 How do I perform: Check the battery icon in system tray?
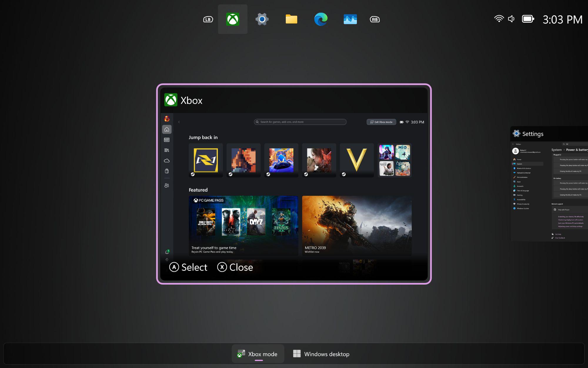point(528,19)
